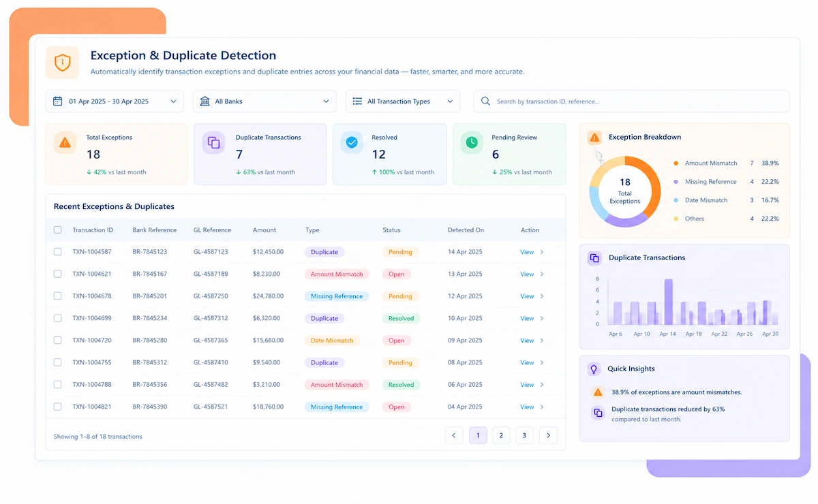Go to page 2 of transactions
Screen dimensions: 818x504
(x=501, y=436)
